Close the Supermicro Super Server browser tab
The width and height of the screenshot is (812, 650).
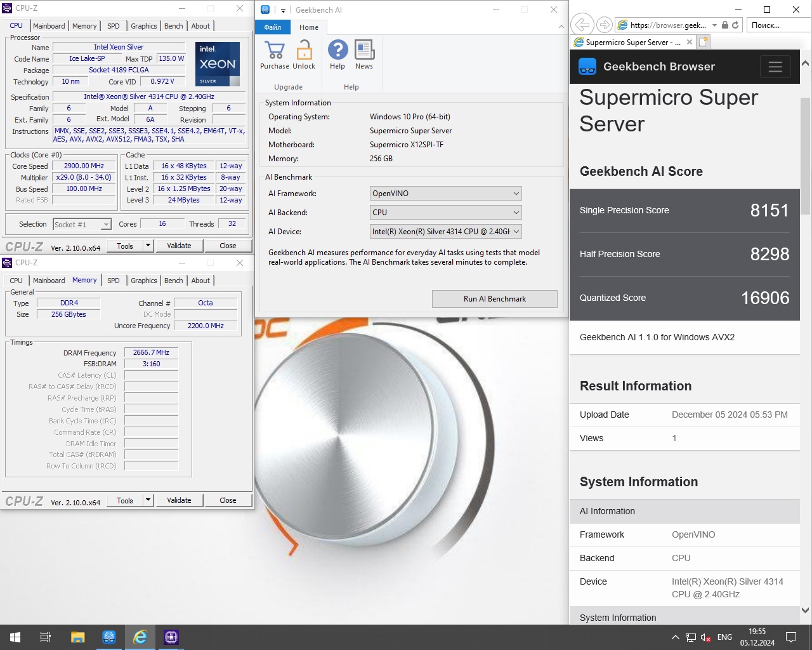click(690, 42)
